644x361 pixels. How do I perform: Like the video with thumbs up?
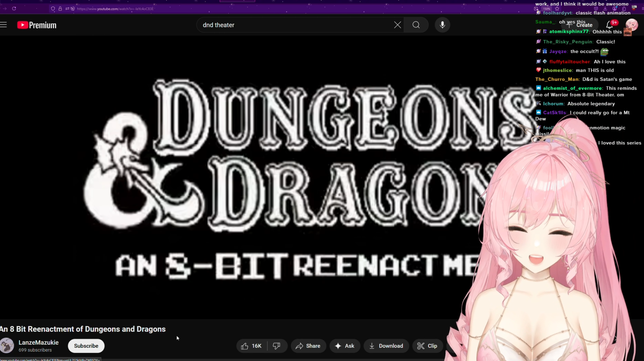click(x=252, y=346)
